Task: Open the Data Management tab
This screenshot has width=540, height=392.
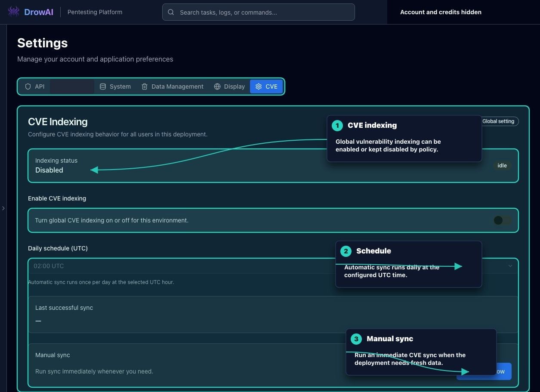Action: (173, 86)
